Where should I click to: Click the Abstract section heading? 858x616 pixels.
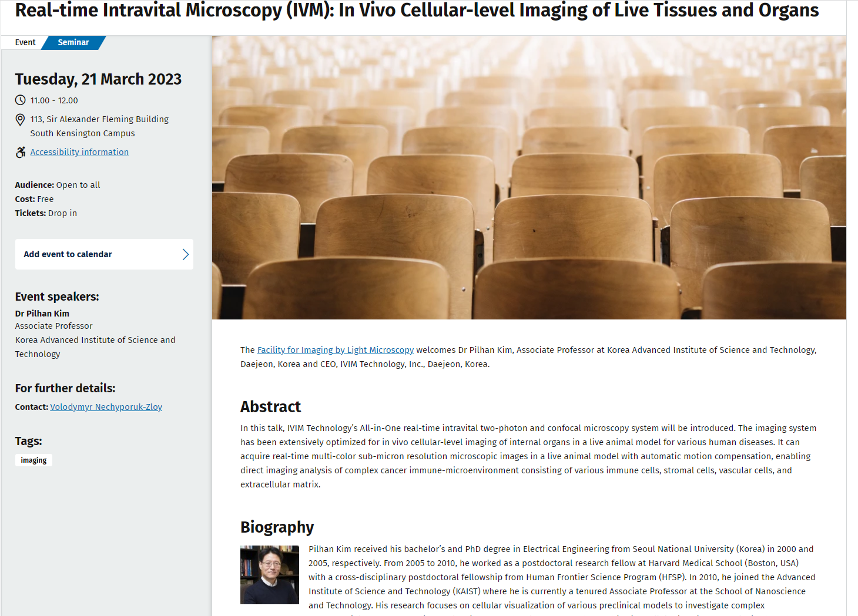[270, 407]
